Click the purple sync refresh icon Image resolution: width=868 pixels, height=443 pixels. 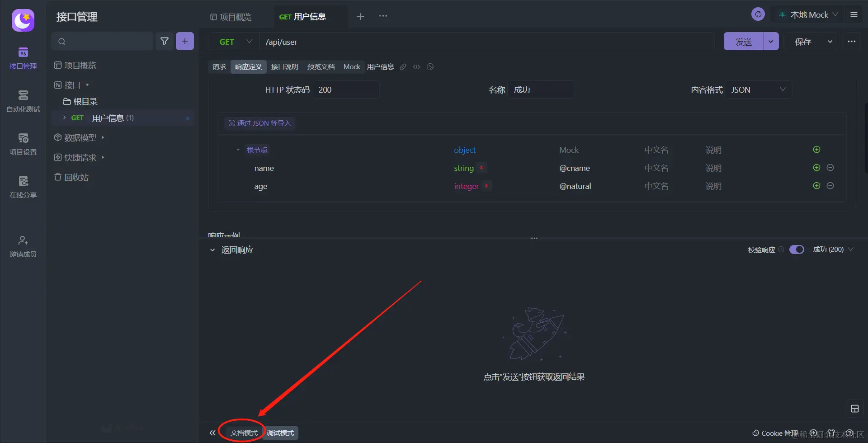point(758,14)
